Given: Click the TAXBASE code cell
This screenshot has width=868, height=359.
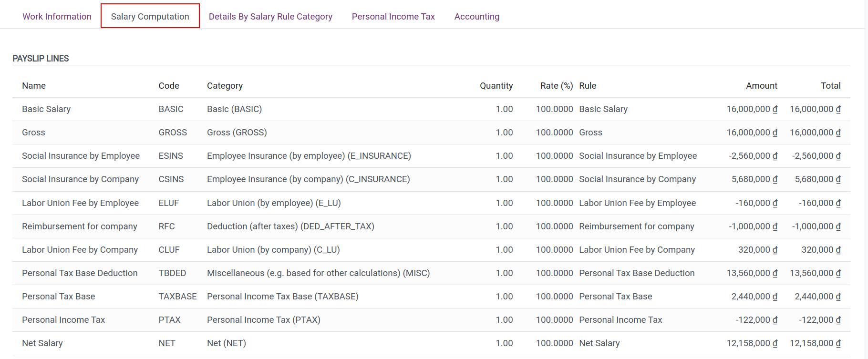Looking at the screenshot, I should (x=177, y=297).
